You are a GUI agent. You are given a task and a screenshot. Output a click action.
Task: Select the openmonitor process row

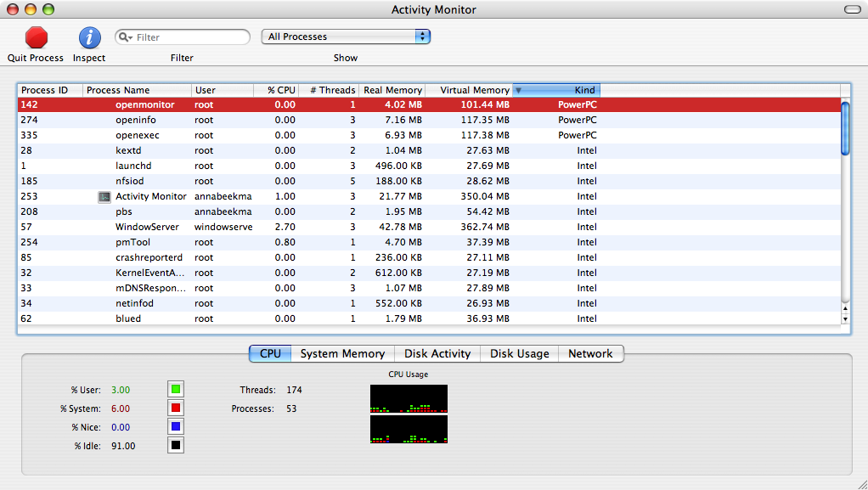(x=429, y=104)
